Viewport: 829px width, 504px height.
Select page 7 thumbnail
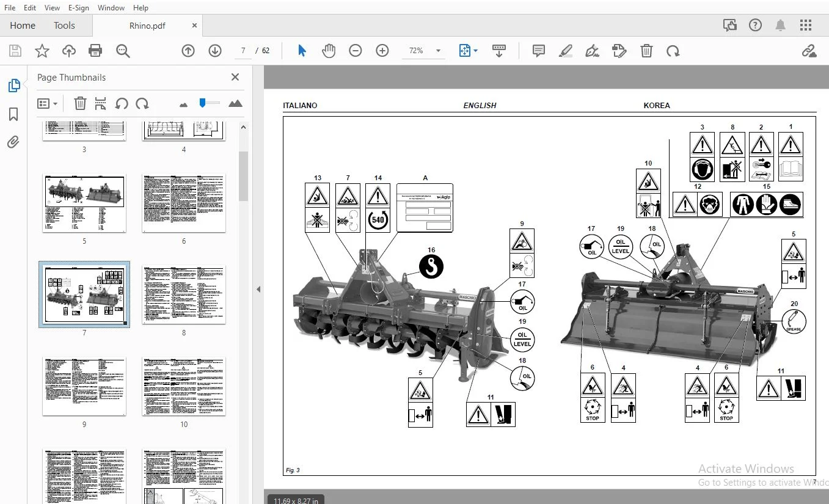(x=84, y=294)
